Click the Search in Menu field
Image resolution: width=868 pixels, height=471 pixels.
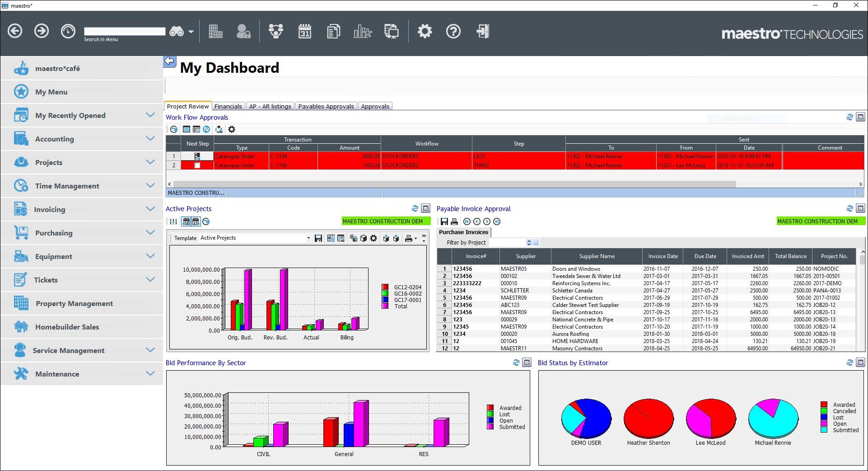click(125, 31)
